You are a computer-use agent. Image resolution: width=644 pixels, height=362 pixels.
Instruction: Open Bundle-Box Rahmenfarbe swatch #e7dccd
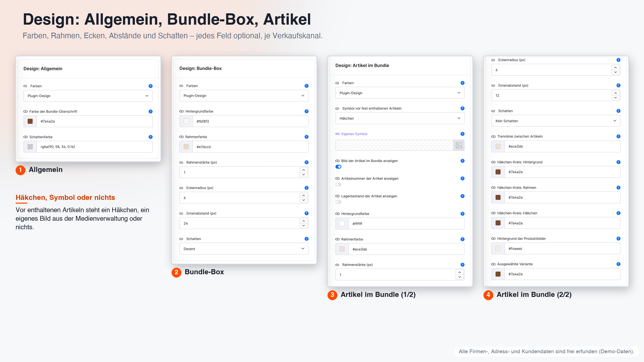(x=186, y=147)
